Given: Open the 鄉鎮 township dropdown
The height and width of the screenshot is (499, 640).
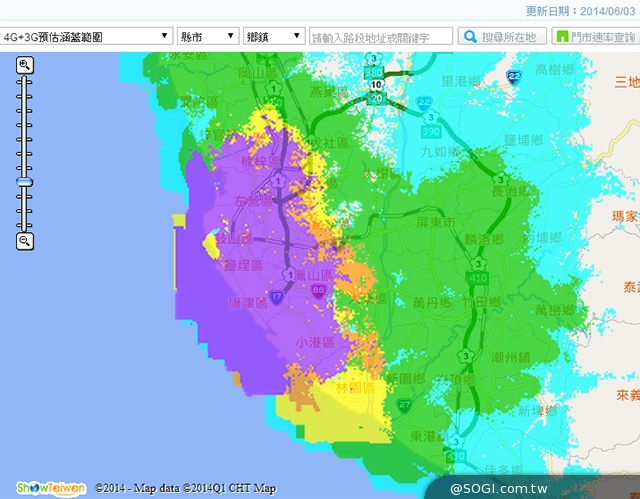Looking at the screenshot, I should pos(274,36).
